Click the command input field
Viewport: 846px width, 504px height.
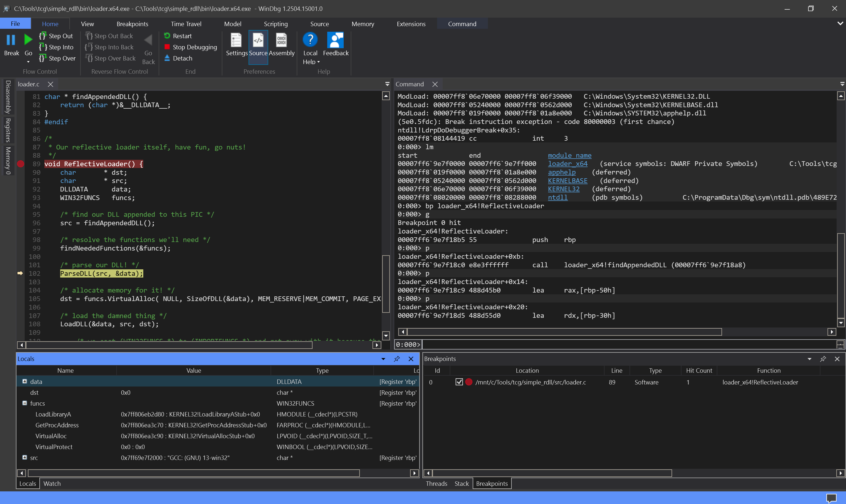coord(628,345)
